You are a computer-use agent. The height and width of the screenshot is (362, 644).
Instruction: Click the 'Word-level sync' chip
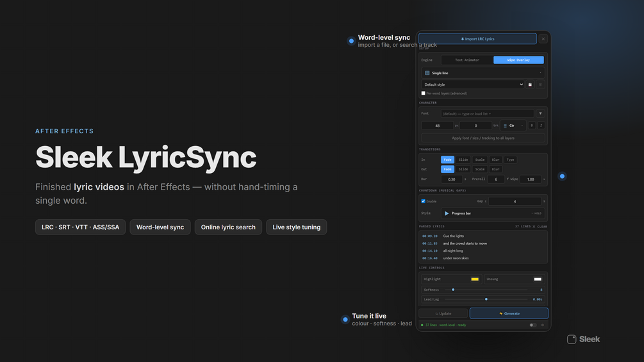[x=160, y=227]
